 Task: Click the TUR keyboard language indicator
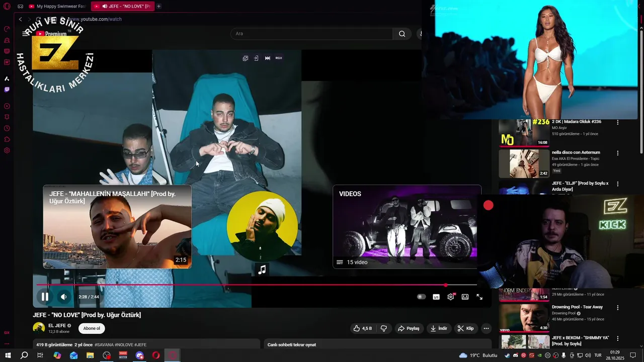598,355
